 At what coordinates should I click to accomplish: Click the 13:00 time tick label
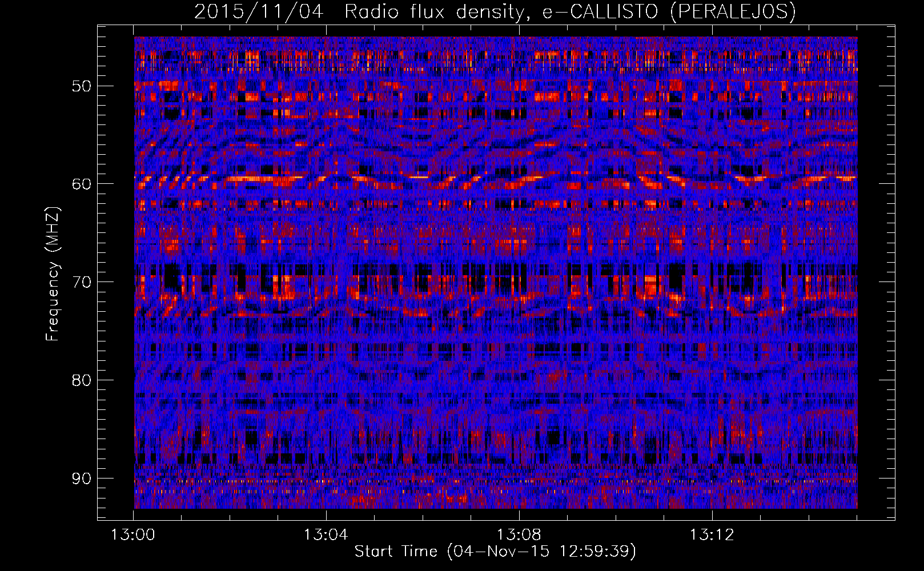point(133,535)
